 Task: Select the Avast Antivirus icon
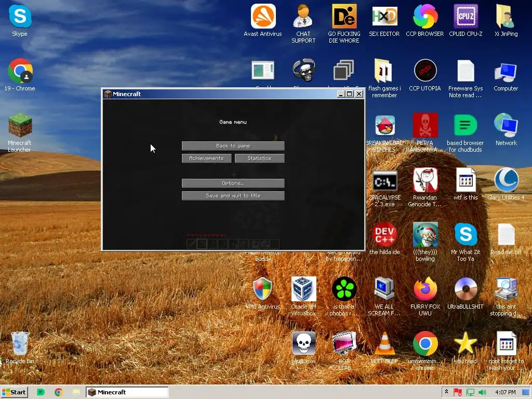pos(262,20)
